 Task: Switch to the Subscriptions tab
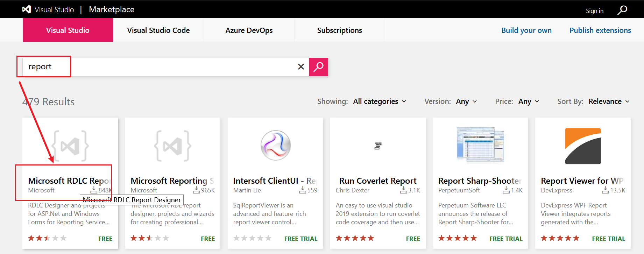pos(340,30)
